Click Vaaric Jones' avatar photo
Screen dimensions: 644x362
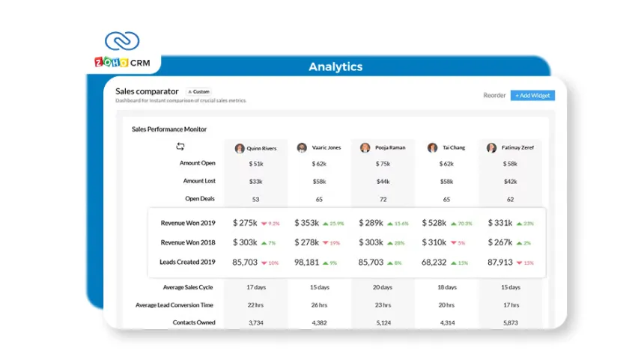click(x=302, y=148)
